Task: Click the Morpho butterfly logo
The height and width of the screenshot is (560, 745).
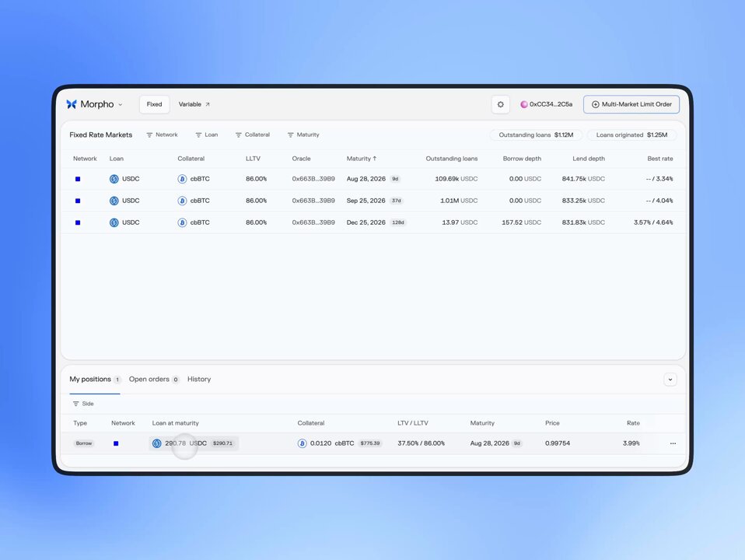Action: (x=72, y=104)
